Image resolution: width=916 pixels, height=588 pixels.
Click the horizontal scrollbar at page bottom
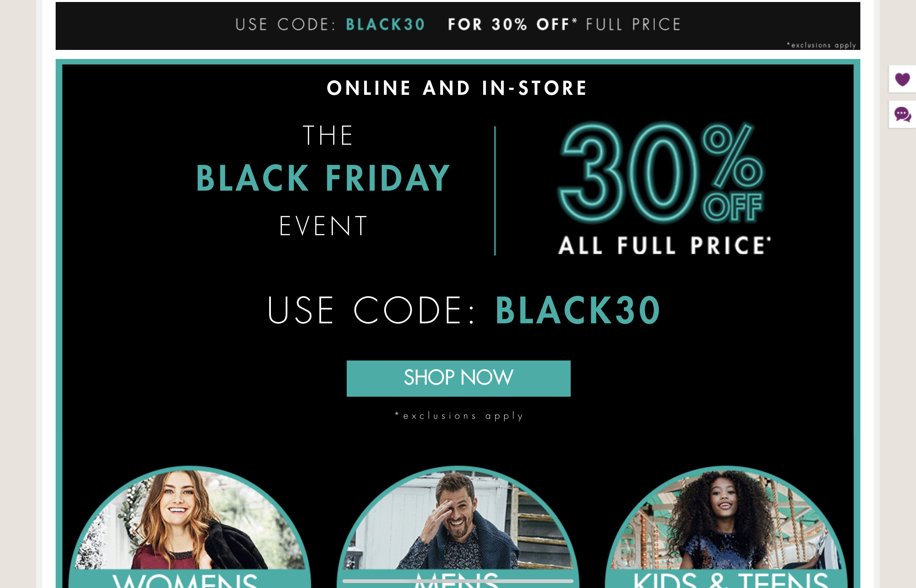coord(458,581)
